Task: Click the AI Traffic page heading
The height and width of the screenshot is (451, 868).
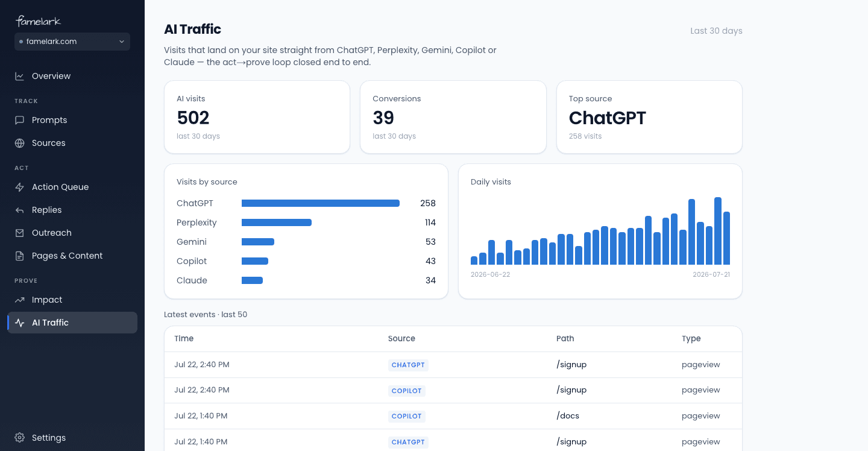Action: tap(192, 29)
